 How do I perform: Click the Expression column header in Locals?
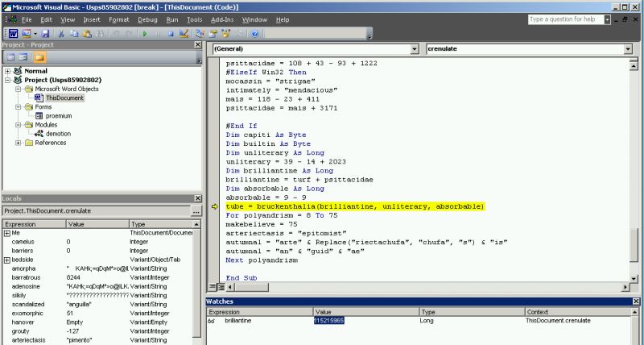(34, 225)
